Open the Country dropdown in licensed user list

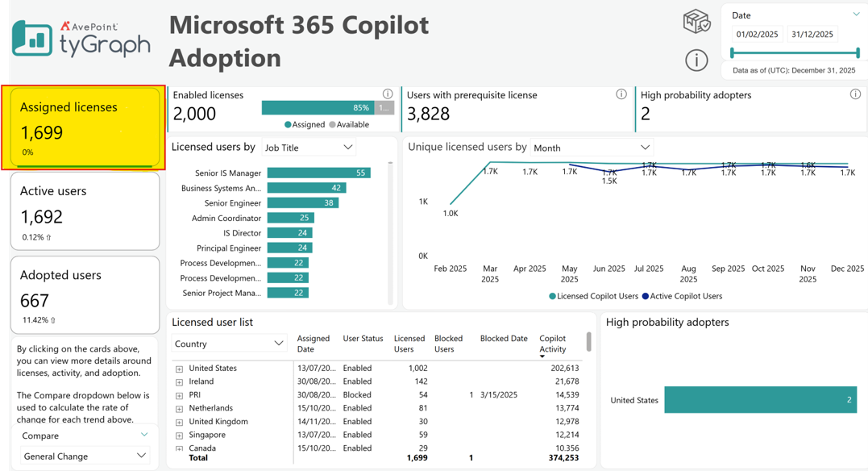(x=229, y=344)
